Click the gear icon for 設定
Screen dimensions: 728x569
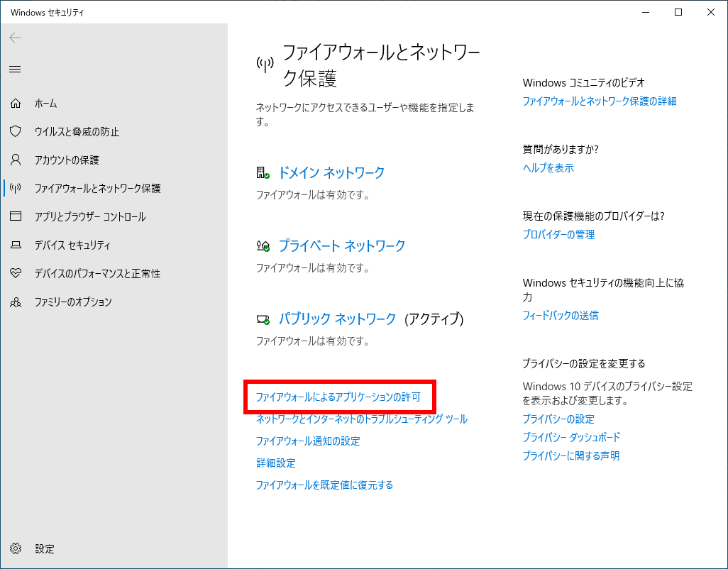pos(16,548)
